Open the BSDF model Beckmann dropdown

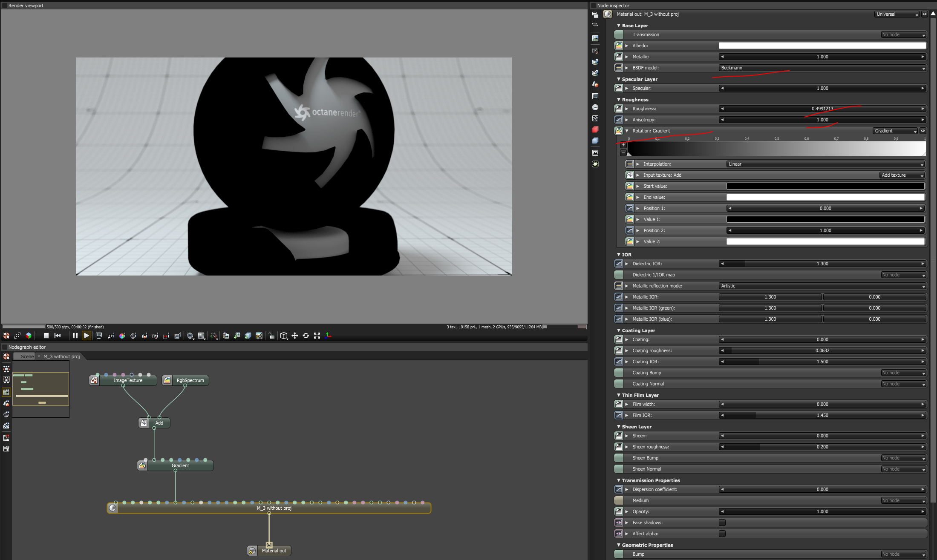pyautogui.click(x=822, y=68)
